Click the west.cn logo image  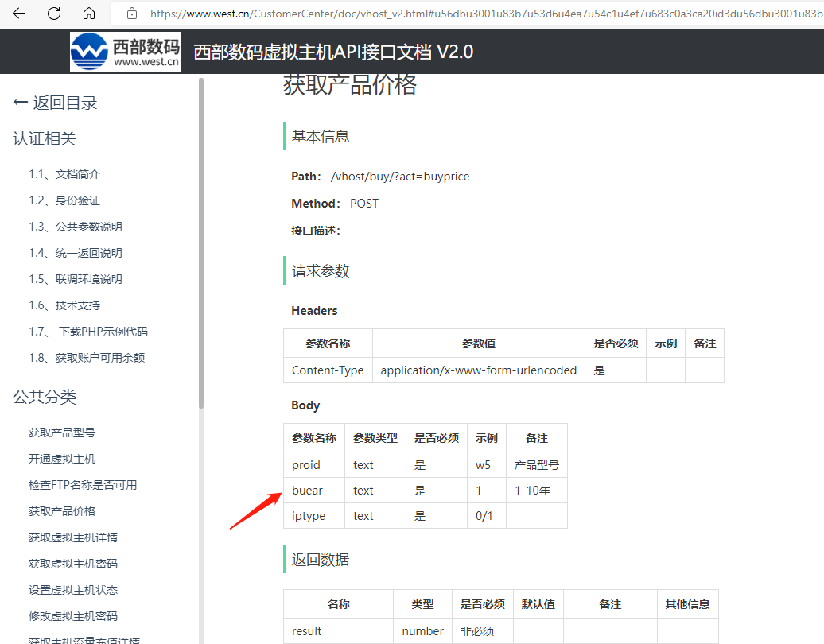click(x=125, y=52)
